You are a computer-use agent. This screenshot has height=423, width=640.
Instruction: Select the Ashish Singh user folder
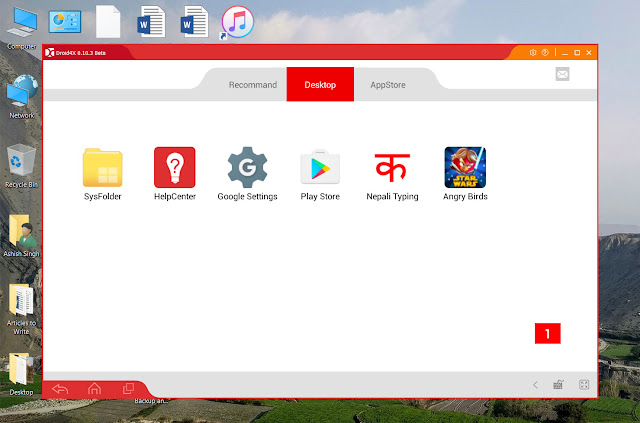coord(21,236)
